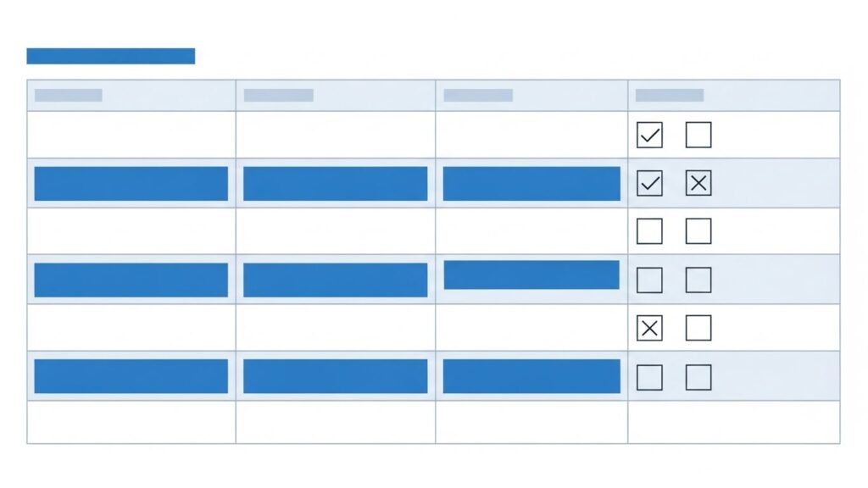Select the header above the checkbox column
This screenshot has height=488, width=868.
pyautogui.click(x=670, y=95)
